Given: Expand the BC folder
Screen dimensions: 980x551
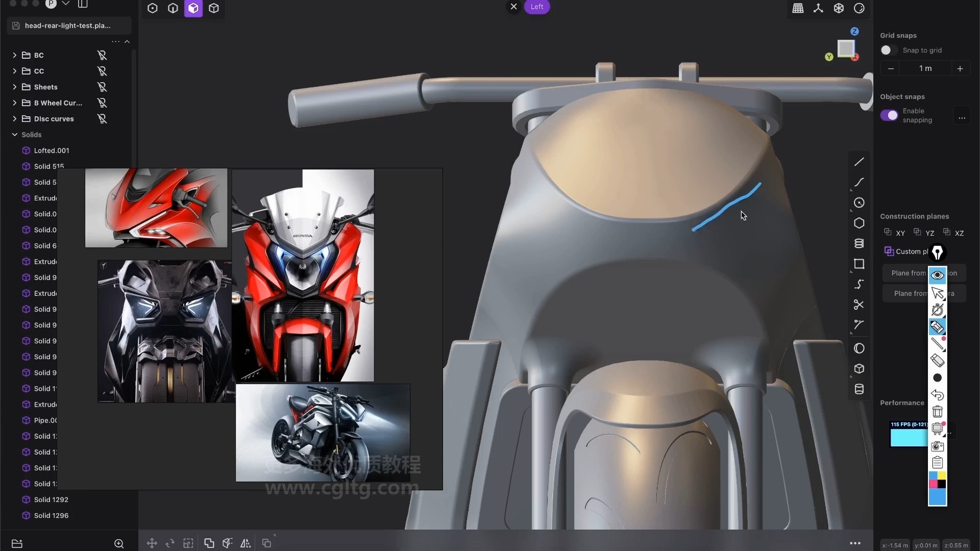Looking at the screenshot, I should pyautogui.click(x=14, y=55).
